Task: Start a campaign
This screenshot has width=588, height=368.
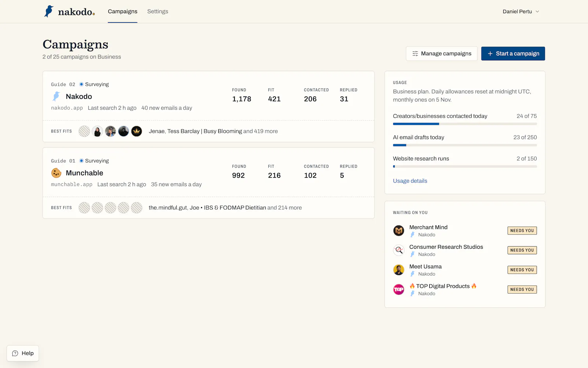Action: point(513,53)
